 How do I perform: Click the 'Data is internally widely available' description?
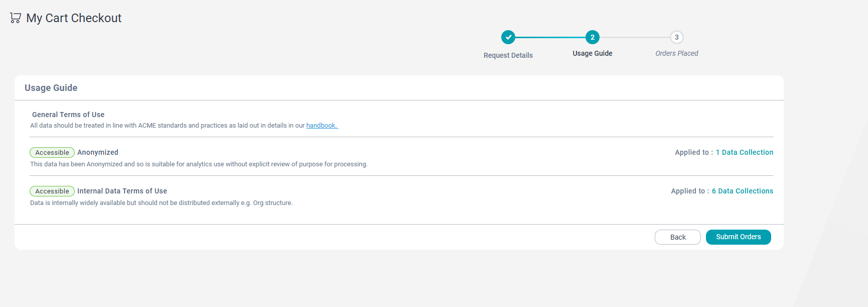pos(161,203)
